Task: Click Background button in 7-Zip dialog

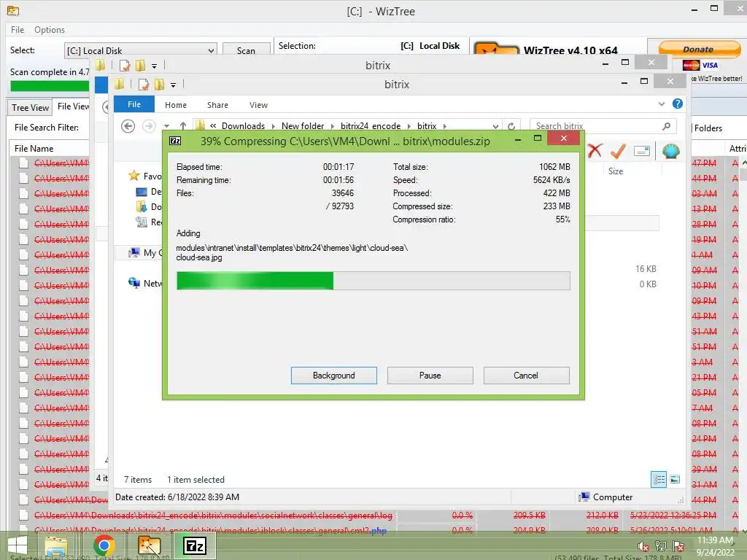Action: (333, 376)
